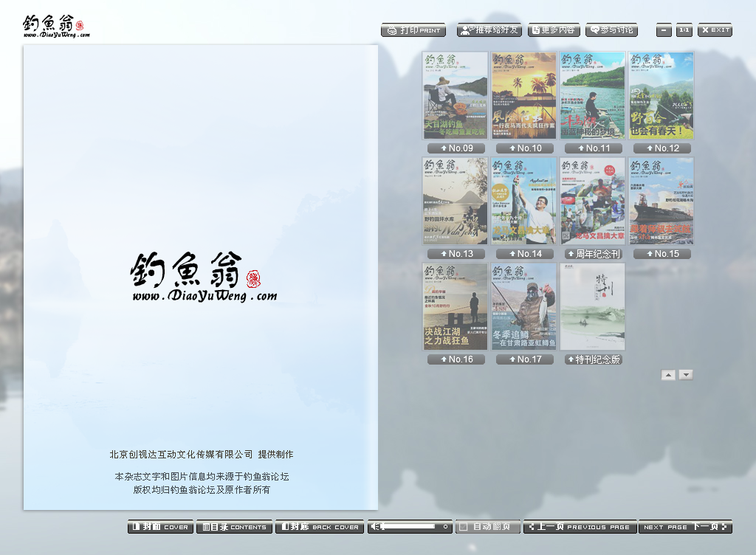Screen dimensions: 756x555
Task: Click the No.15 label button
Action: click(x=662, y=254)
